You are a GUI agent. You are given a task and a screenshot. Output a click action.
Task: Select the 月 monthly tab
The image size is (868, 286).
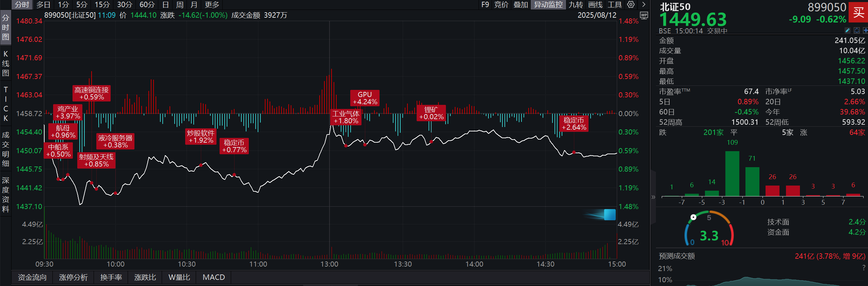pyautogui.click(x=194, y=4)
